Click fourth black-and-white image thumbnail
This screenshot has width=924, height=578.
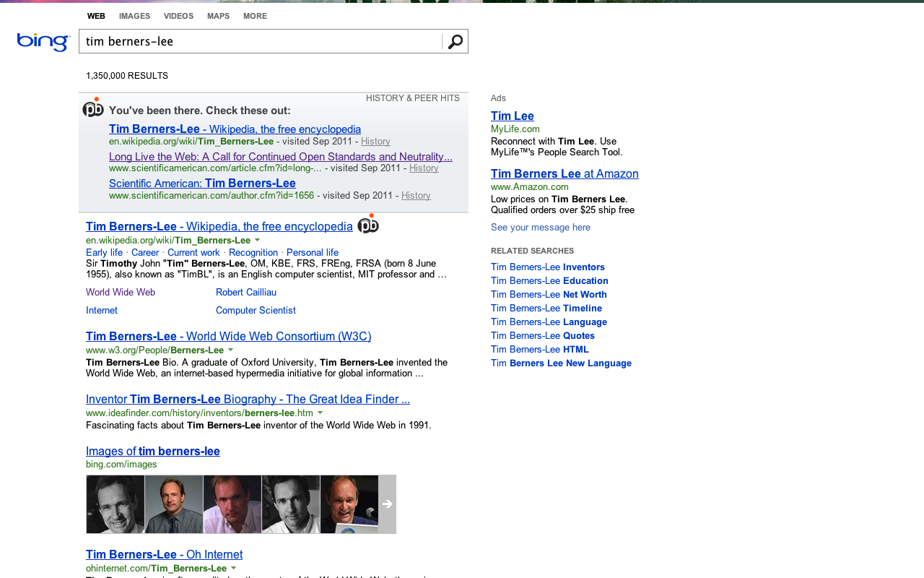coord(291,504)
